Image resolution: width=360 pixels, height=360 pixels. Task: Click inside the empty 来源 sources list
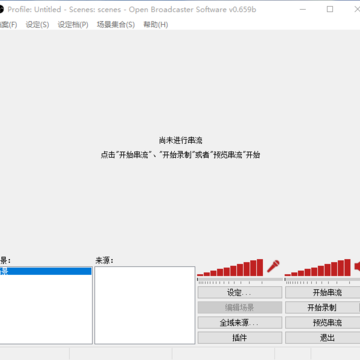coord(145,305)
